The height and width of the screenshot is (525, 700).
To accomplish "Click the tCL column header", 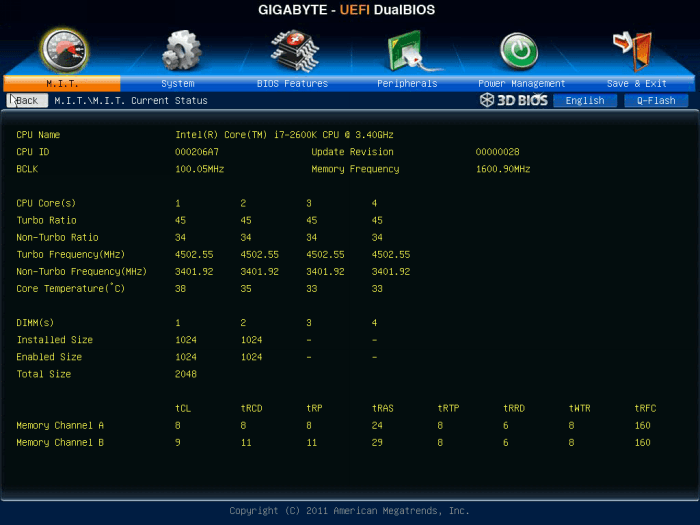I will click(x=183, y=408).
